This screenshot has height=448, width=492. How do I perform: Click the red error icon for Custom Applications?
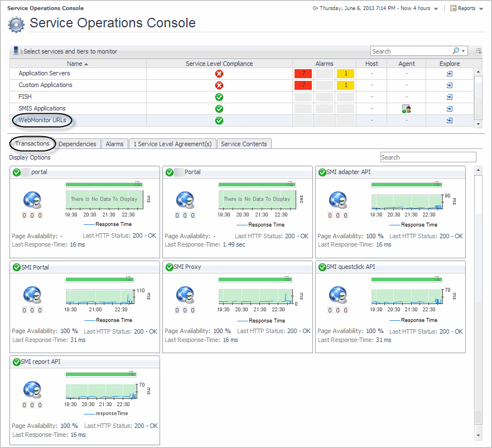[x=219, y=85]
